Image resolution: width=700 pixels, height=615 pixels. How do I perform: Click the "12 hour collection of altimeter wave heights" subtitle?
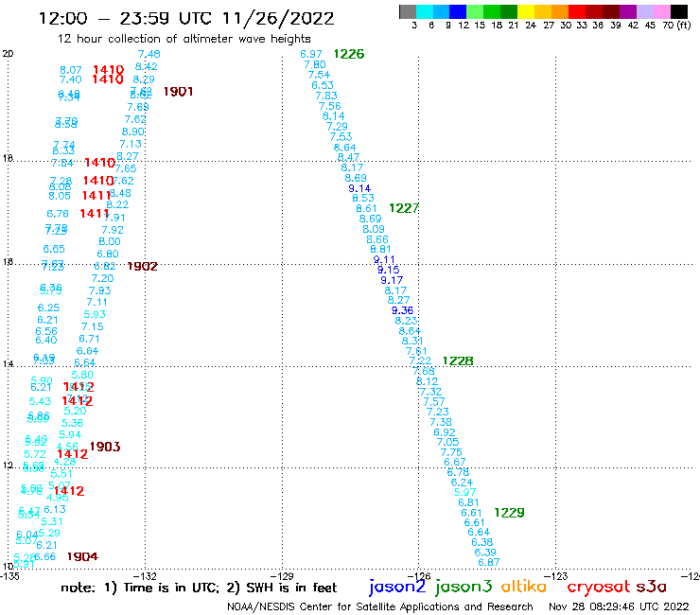(184, 39)
